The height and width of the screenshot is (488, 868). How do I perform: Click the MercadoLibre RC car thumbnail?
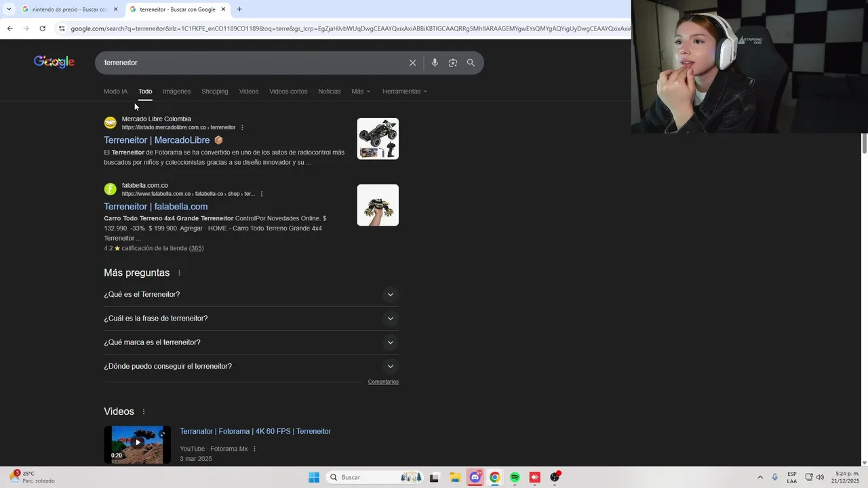pyautogui.click(x=378, y=139)
